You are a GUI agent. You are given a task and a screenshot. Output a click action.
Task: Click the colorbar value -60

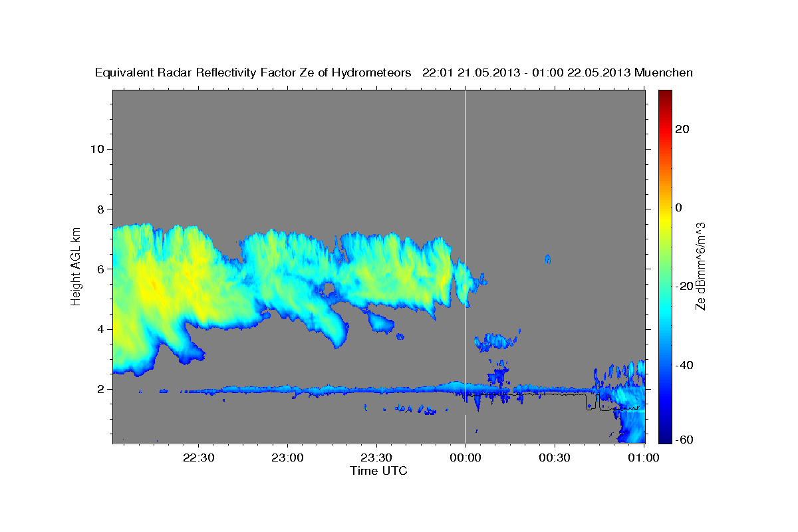point(686,440)
